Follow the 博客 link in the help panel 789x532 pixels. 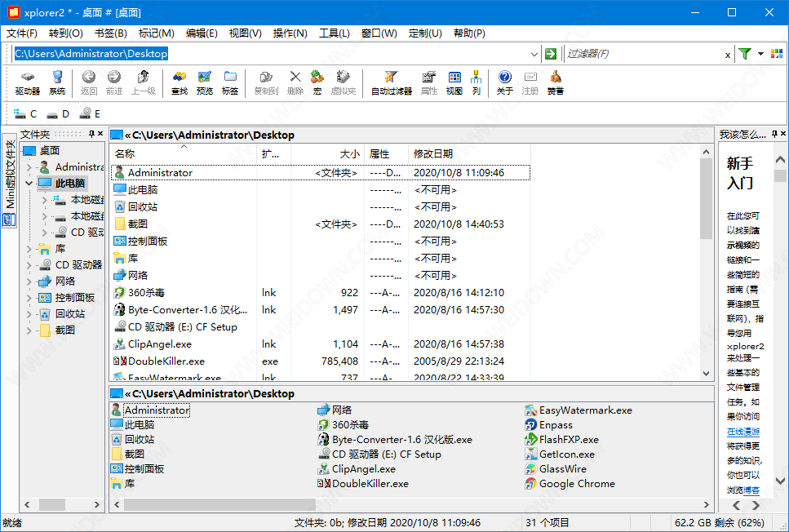tap(751, 490)
